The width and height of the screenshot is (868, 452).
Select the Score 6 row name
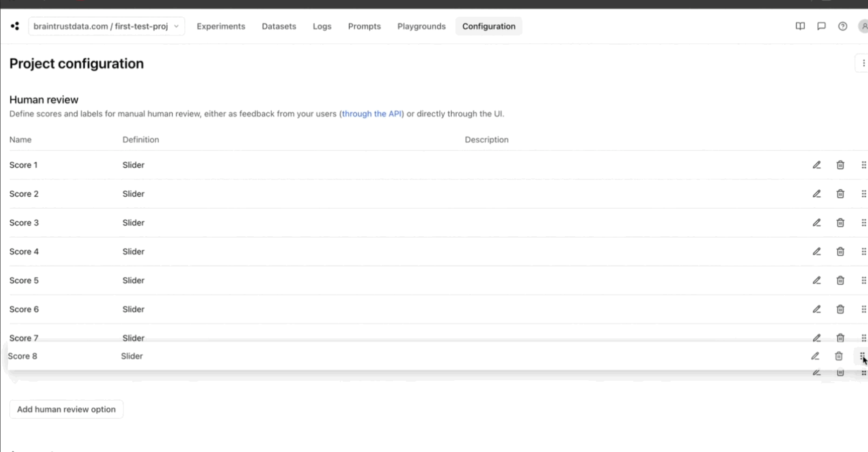(x=24, y=309)
